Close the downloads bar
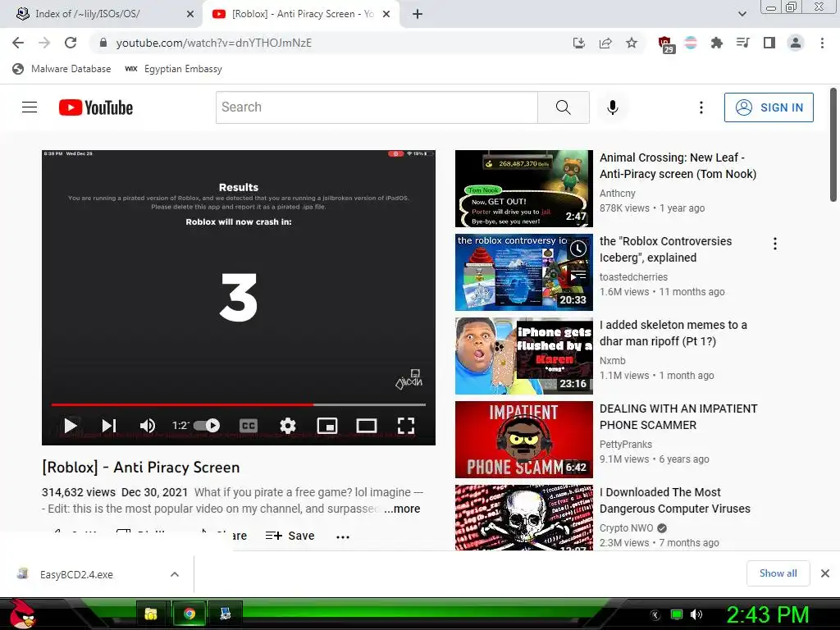 point(825,573)
